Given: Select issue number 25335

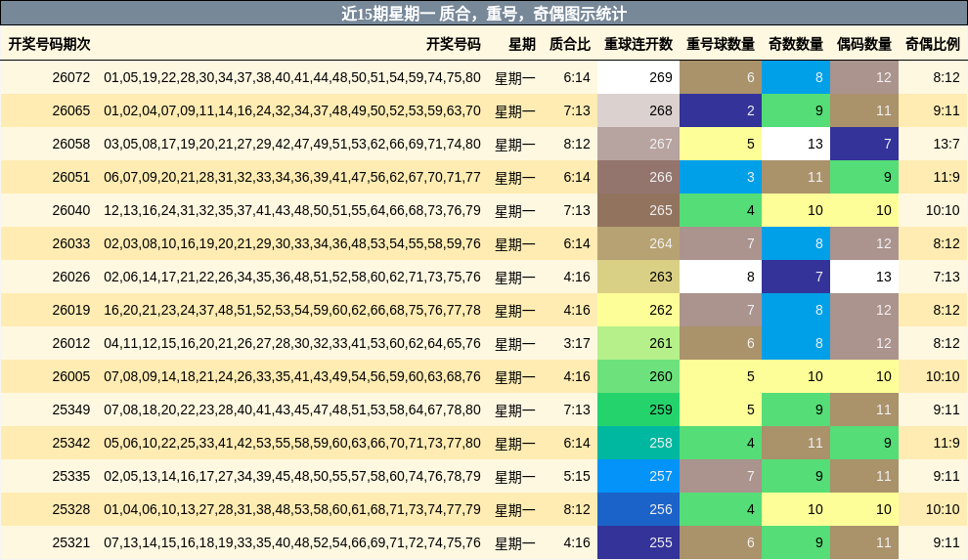Looking at the screenshot, I should tap(71, 477).
